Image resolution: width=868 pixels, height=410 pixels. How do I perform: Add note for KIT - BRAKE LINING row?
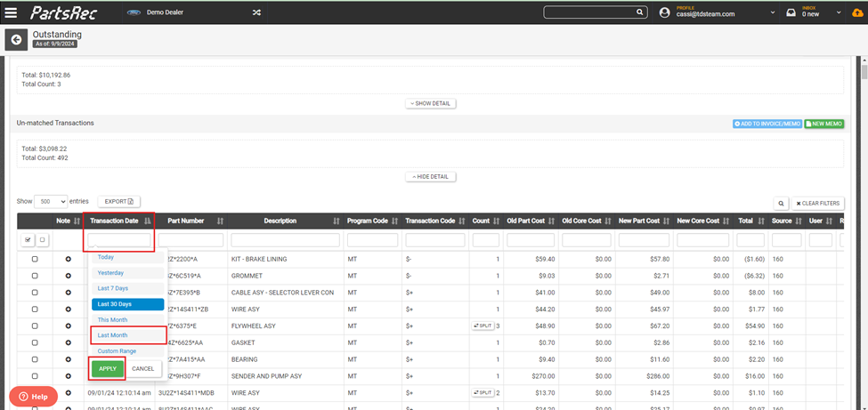[68, 259]
